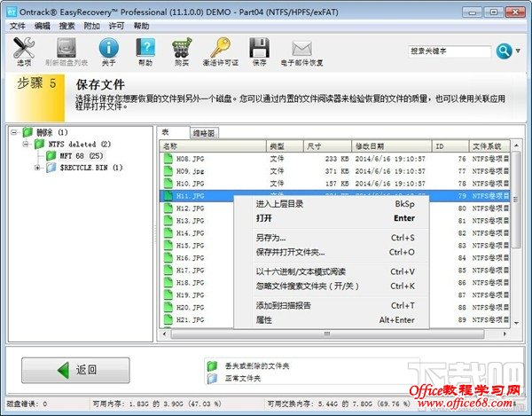Image resolution: width=532 pixels, height=416 pixels.
Task: Sort by the 文件系统 column header
Action: tap(489, 146)
